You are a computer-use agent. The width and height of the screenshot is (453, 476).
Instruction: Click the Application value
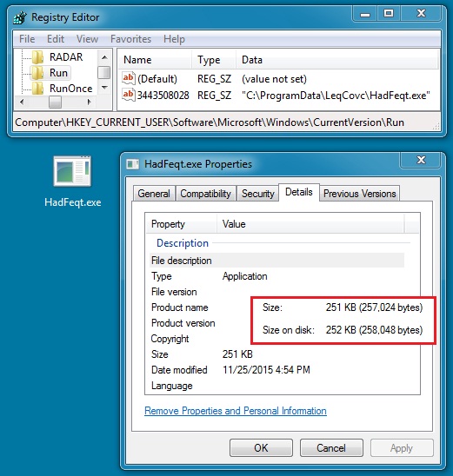[245, 276]
